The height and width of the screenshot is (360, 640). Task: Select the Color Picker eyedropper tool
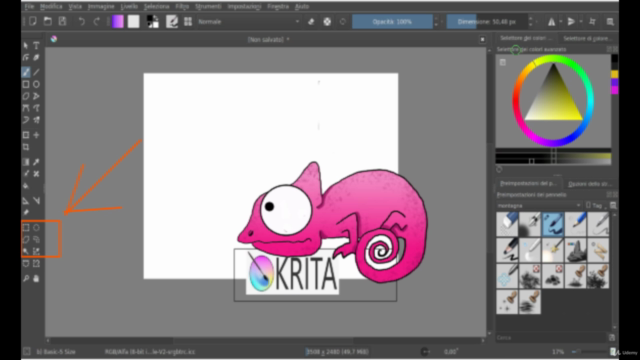pyautogui.click(x=36, y=162)
